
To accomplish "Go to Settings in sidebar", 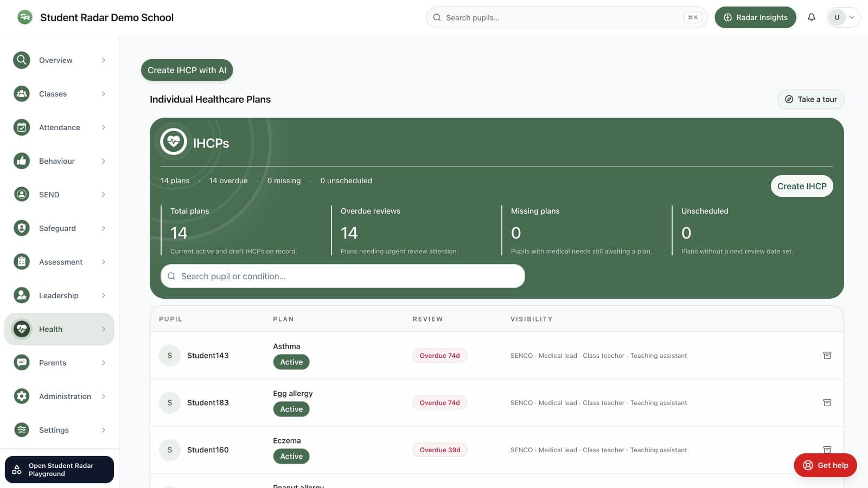I will click(x=59, y=430).
